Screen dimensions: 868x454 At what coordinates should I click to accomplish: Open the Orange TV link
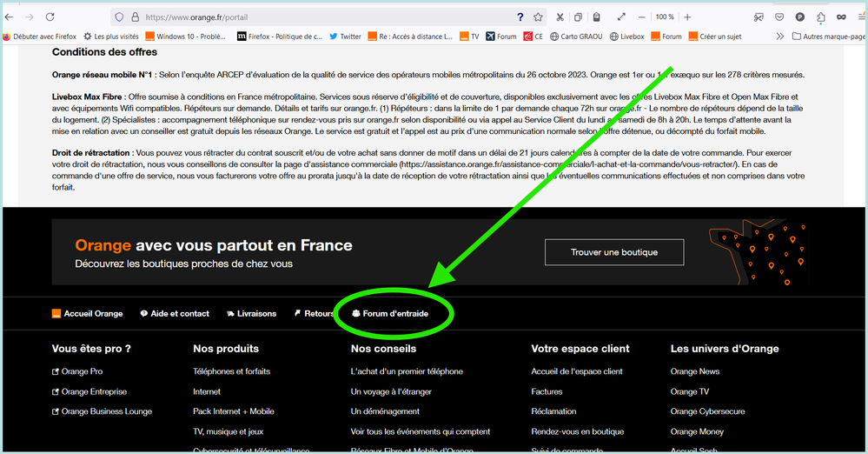[x=689, y=391]
